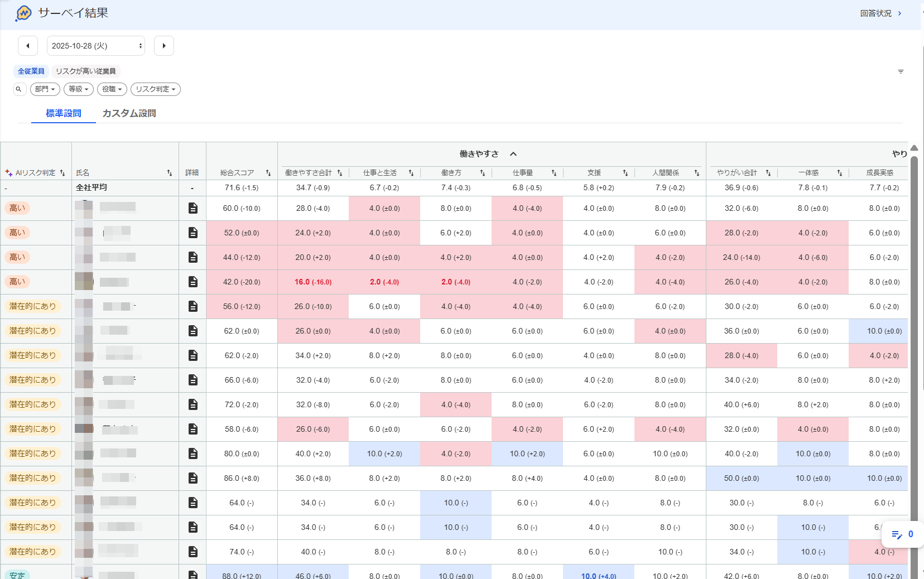Open detail document for the 60.0 score row

[193, 208]
